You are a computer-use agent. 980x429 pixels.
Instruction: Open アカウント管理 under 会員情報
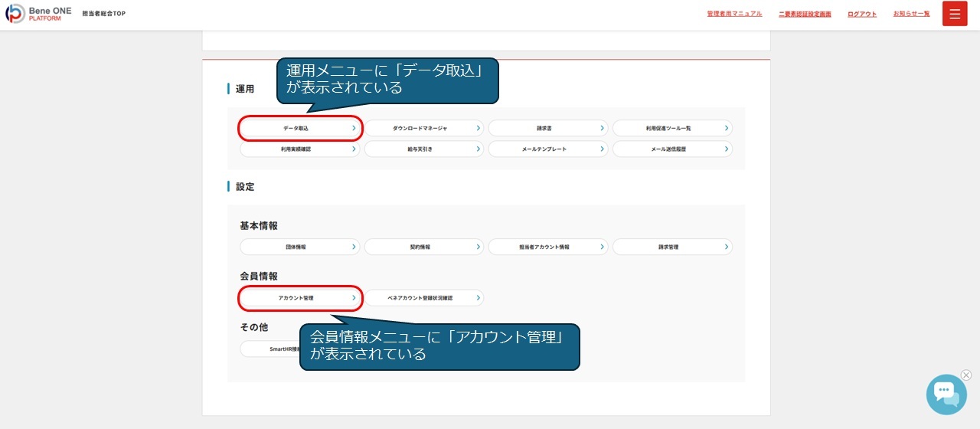point(299,297)
